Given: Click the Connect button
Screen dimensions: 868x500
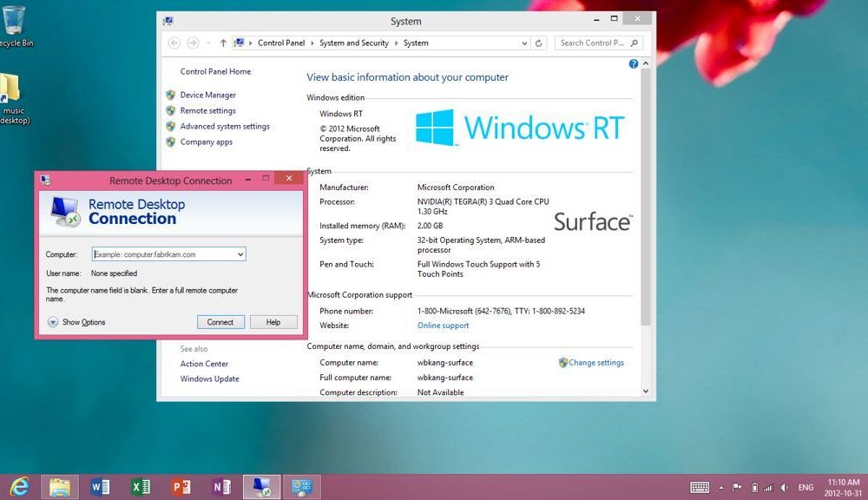Looking at the screenshot, I should tap(220, 322).
